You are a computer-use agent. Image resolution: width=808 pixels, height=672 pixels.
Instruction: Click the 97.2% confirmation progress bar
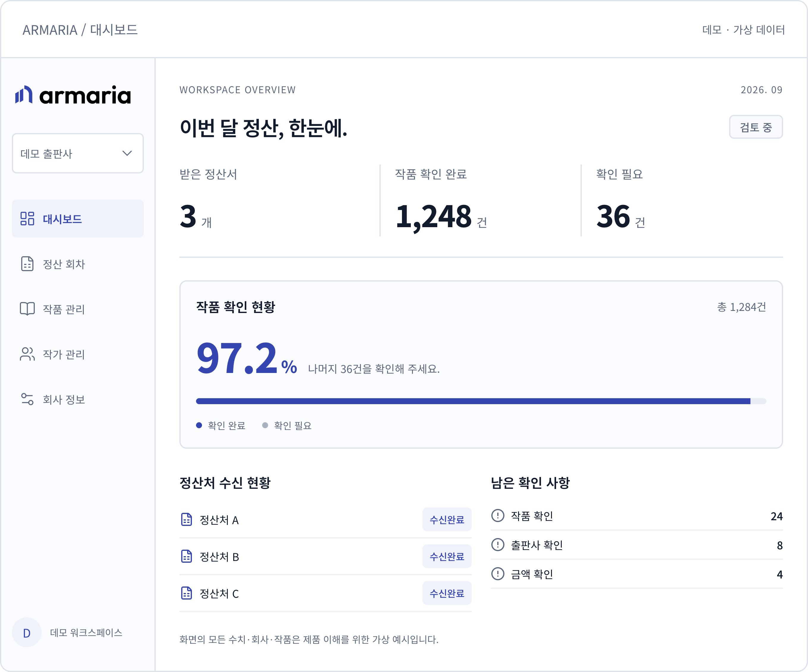[481, 401]
